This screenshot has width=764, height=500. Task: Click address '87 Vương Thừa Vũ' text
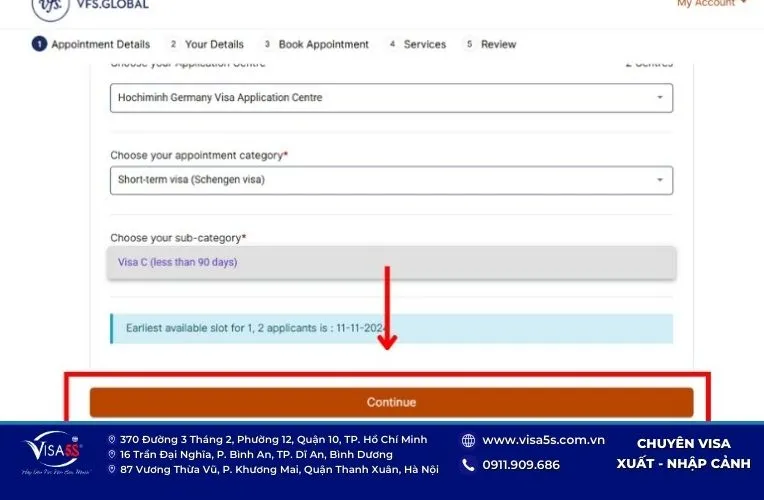279,469
